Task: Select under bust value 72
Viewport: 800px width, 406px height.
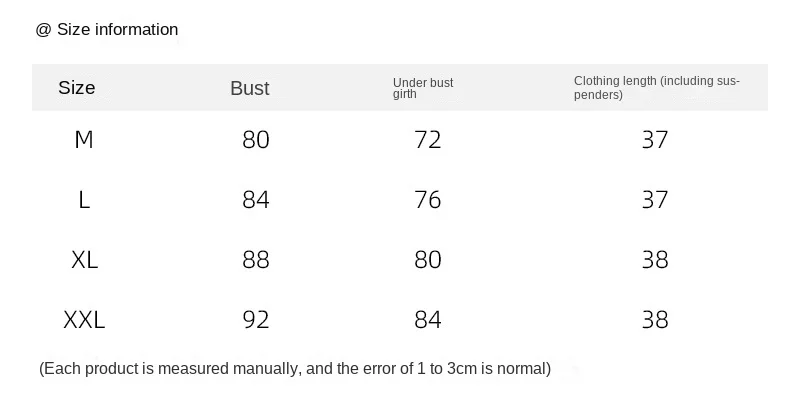Action: [428, 140]
